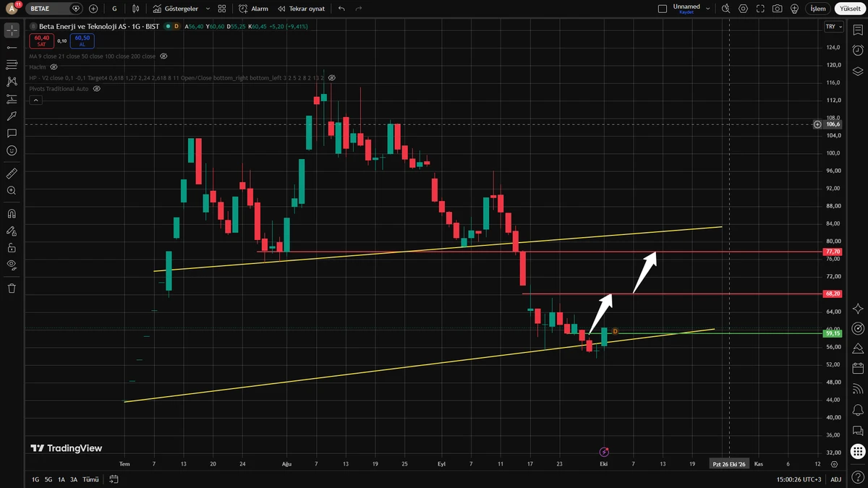Open the Fibonacci retracement tools
Image resolution: width=868 pixels, height=488 pixels.
[12, 64]
